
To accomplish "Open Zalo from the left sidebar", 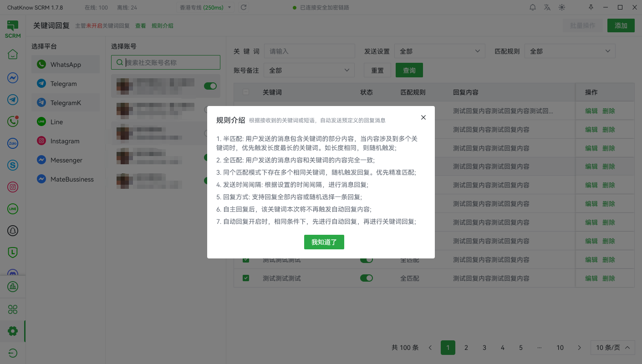I will point(13,143).
